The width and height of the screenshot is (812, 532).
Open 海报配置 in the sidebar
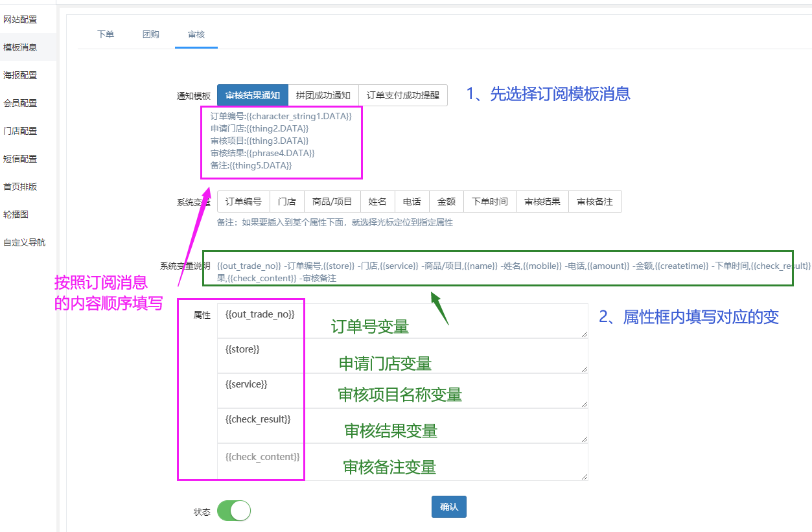(x=20, y=75)
